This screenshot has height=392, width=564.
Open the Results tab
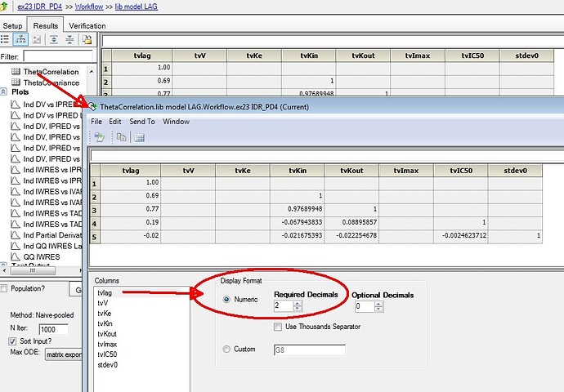(x=45, y=25)
